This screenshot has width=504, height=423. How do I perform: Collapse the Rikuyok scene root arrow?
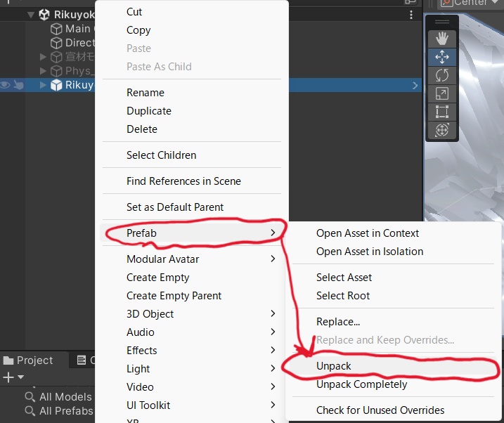(x=31, y=15)
